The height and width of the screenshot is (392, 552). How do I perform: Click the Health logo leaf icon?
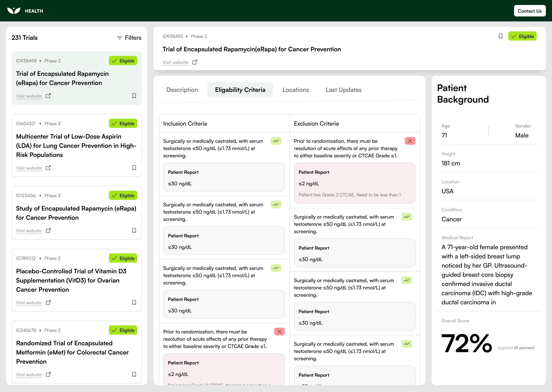[x=14, y=11]
